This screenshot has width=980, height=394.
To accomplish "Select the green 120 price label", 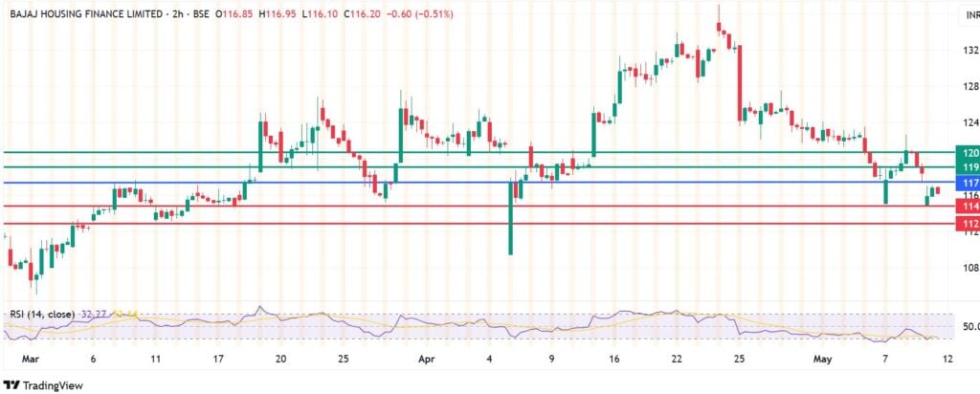I will point(968,152).
